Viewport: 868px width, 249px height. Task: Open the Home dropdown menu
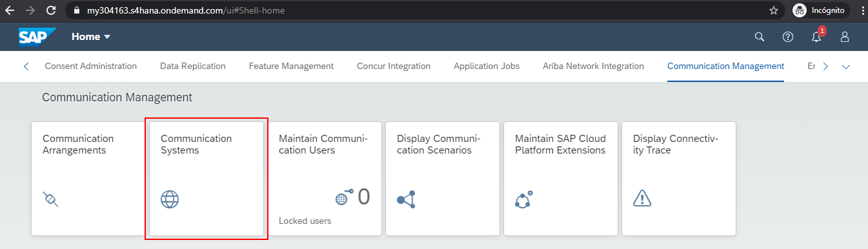(x=91, y=37)
